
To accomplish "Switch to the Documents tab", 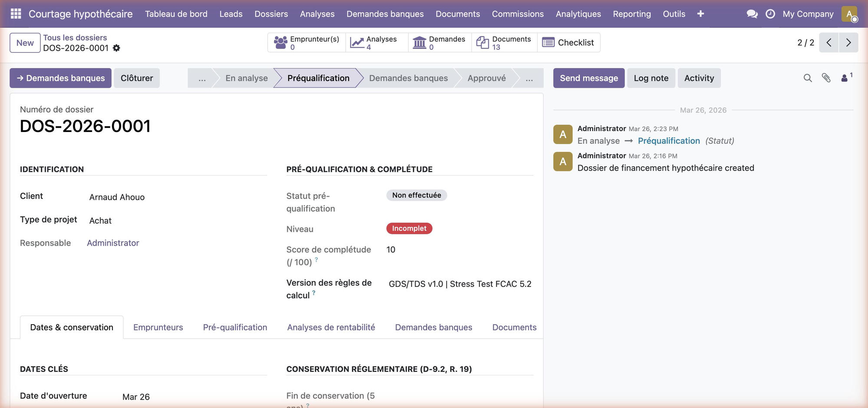I will [514, 327].
